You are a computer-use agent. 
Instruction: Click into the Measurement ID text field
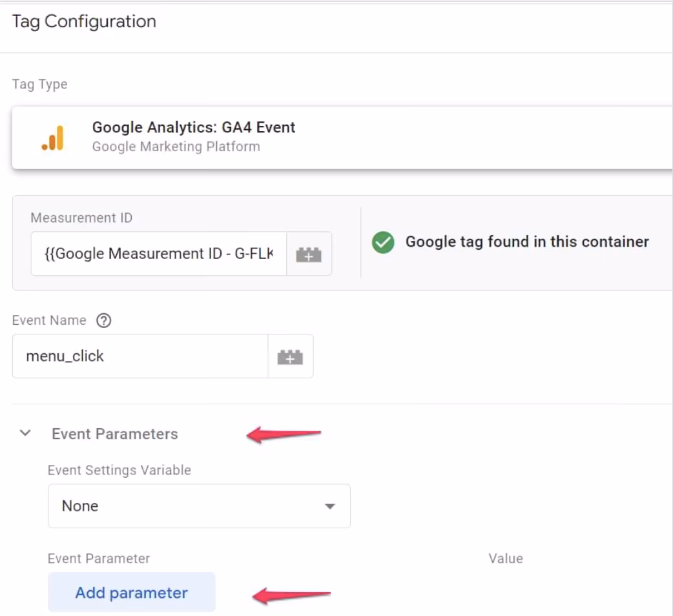(x=159, y=254)
